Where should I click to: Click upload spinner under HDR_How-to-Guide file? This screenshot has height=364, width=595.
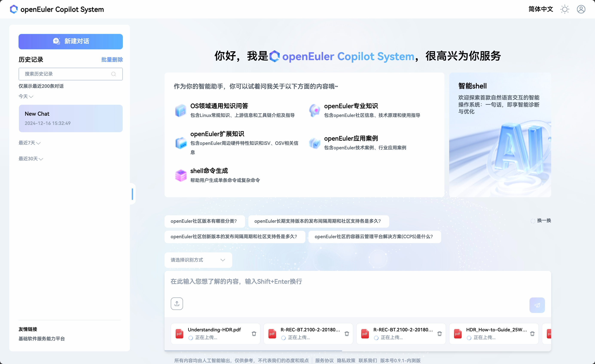[x=469, y=338]
